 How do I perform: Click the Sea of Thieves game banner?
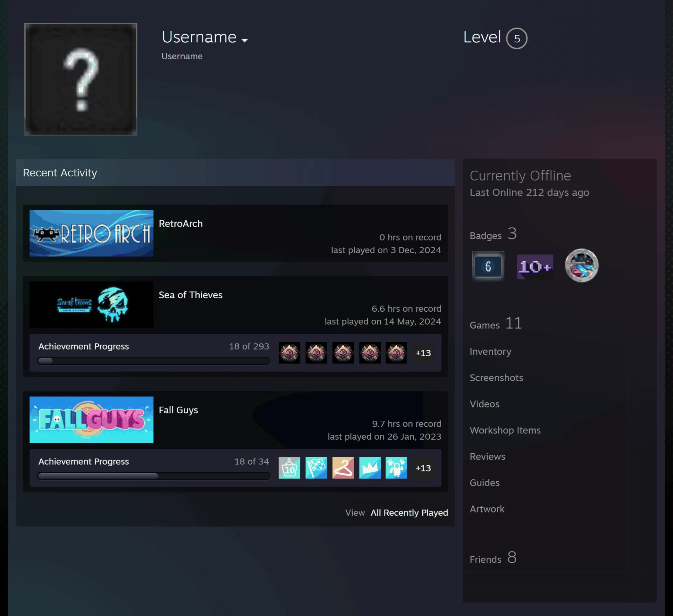[91, 305]
